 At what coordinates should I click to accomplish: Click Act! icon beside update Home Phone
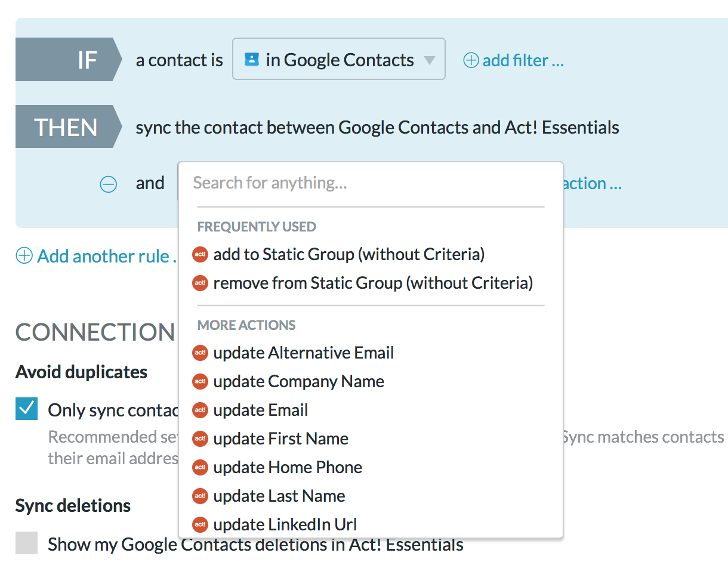pos(200,468)
